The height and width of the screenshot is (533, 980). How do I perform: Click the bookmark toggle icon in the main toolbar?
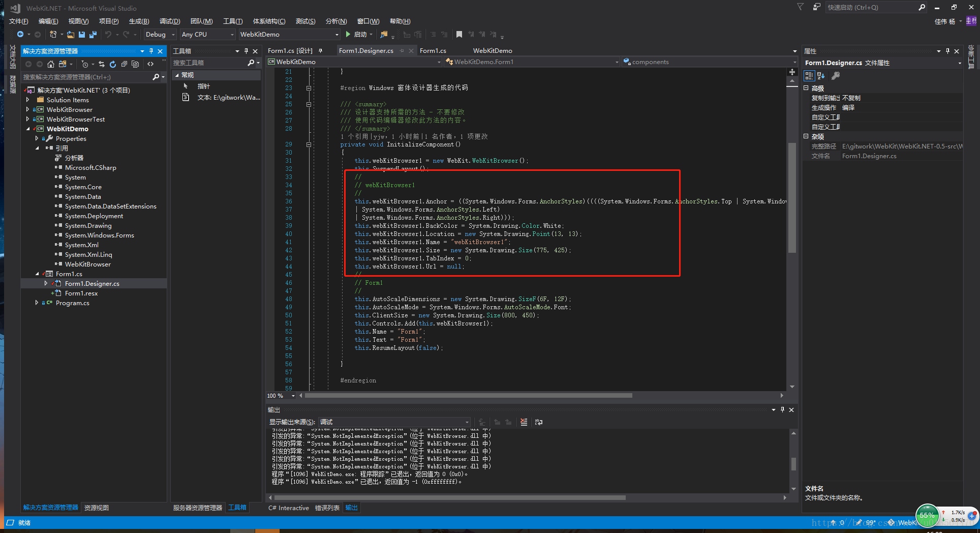[x=459, y=35]
